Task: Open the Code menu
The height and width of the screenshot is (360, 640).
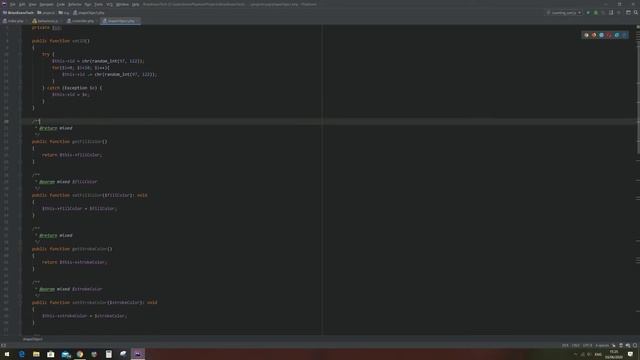Action: click(x=60, y=4)
